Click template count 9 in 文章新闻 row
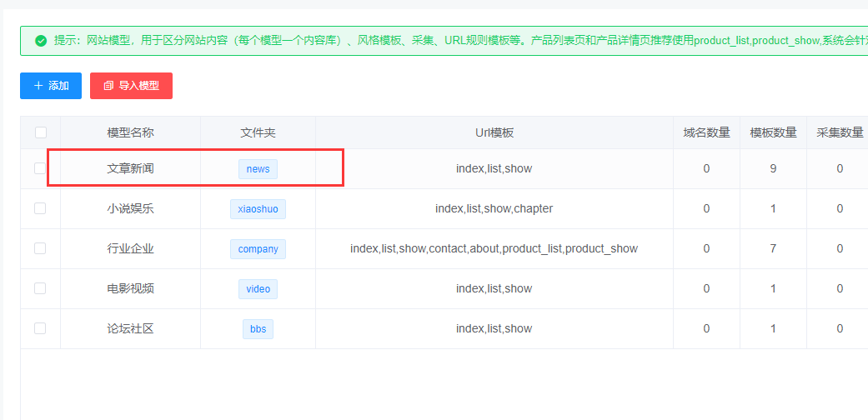Image resolution: width=868 pixels, height=420 pixels. pyautogui.click(x=773, y=169)
